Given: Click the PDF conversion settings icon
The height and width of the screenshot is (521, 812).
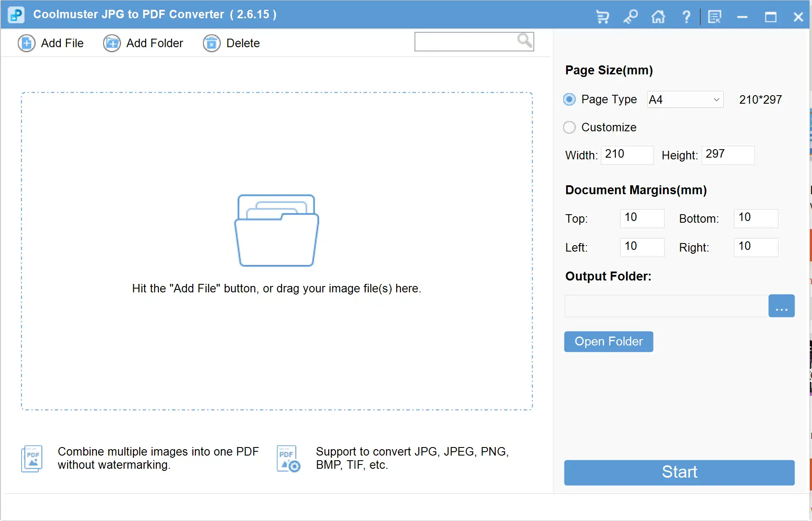Looking at the screenshot, I should point(288,459).
